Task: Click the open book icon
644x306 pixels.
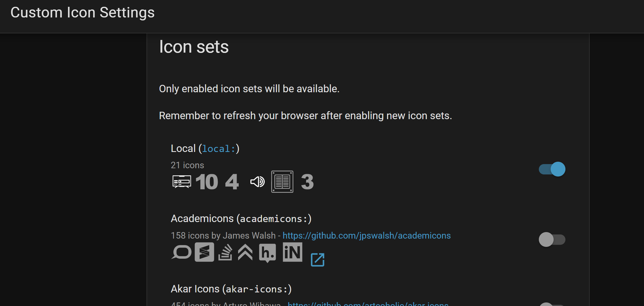Action: point(282,182)
